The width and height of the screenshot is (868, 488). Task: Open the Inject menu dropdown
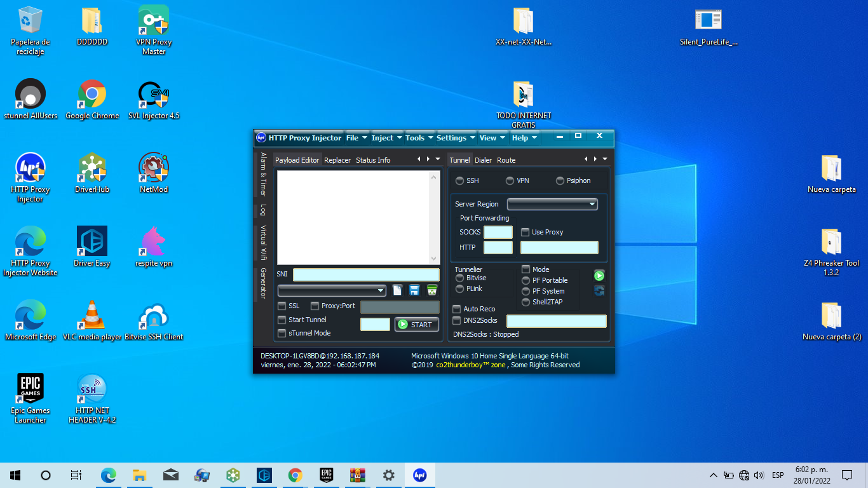coord(387,138)
